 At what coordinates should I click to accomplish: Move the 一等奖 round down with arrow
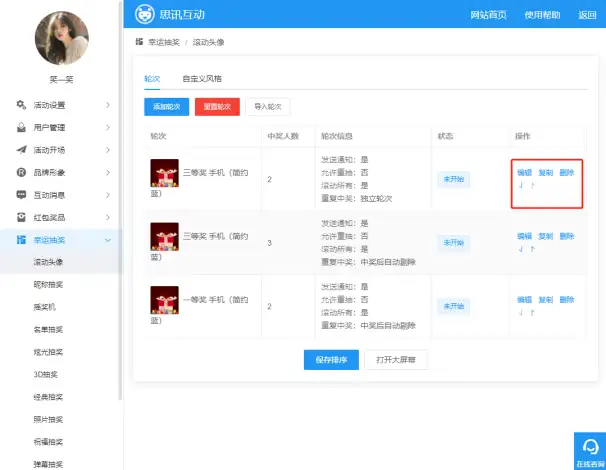[x=521, y=312]
